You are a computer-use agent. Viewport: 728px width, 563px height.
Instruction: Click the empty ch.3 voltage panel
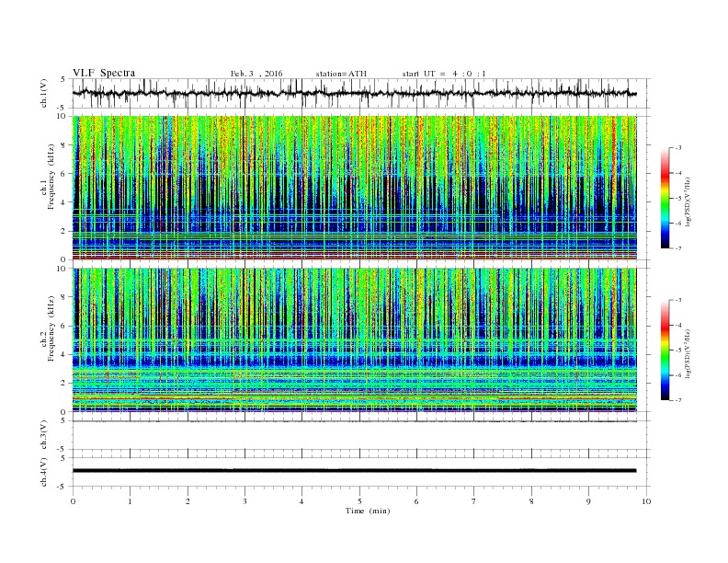point(360,435)
